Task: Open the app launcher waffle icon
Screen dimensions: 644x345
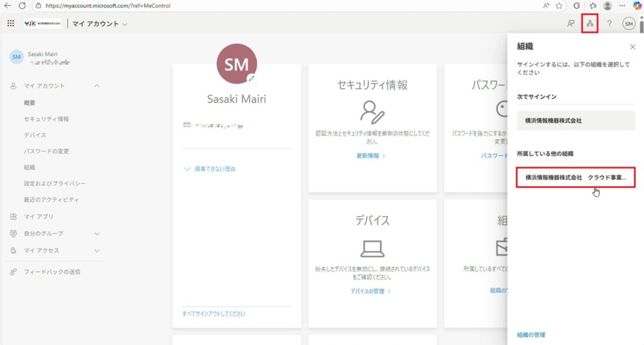Action: pyautogui.click(x=11, y=24)
